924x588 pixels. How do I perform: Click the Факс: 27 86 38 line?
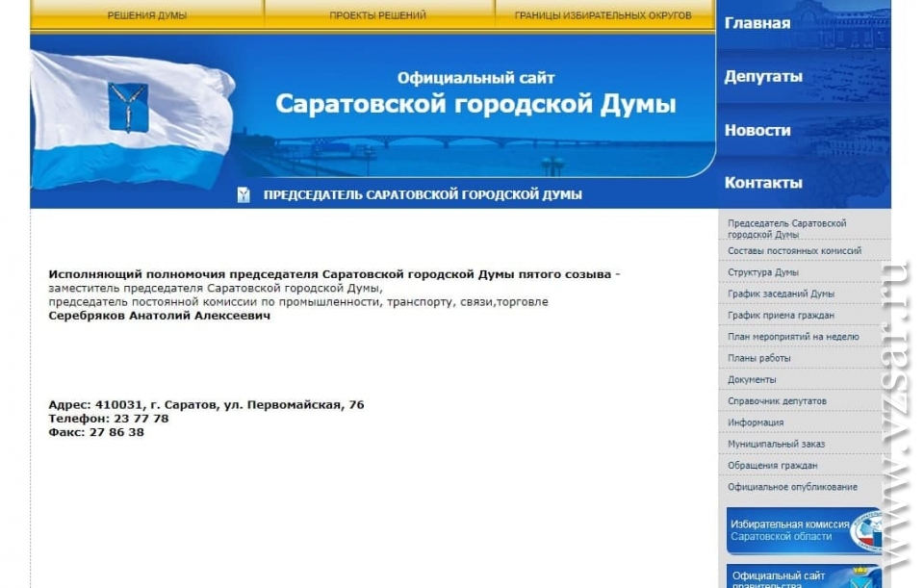click(x=96, y=432)
